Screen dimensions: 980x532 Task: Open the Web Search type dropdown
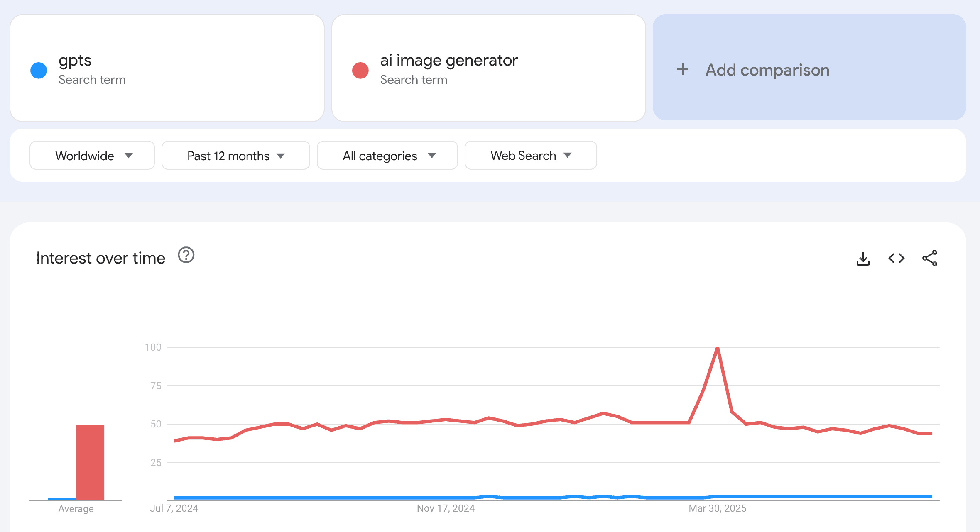[531, 155]
